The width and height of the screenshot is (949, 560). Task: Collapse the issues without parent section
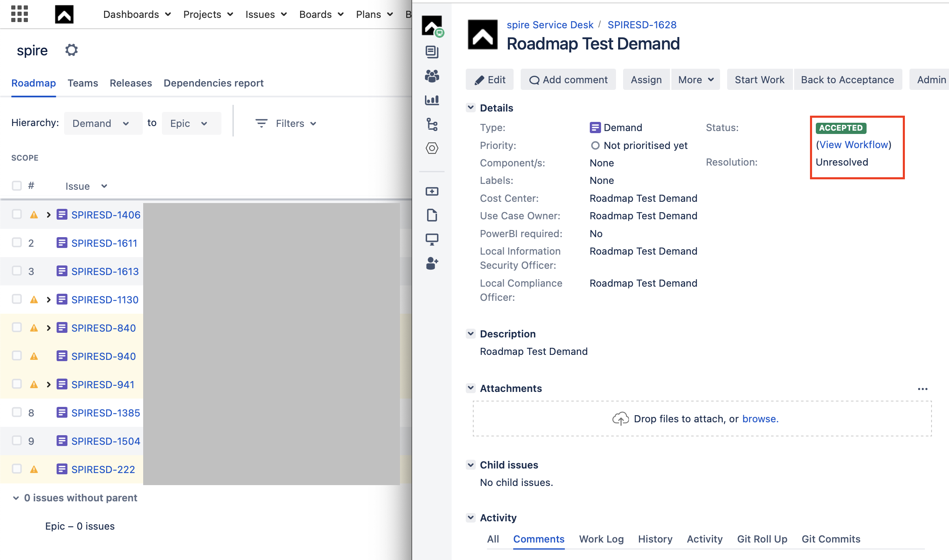(16, 498)
